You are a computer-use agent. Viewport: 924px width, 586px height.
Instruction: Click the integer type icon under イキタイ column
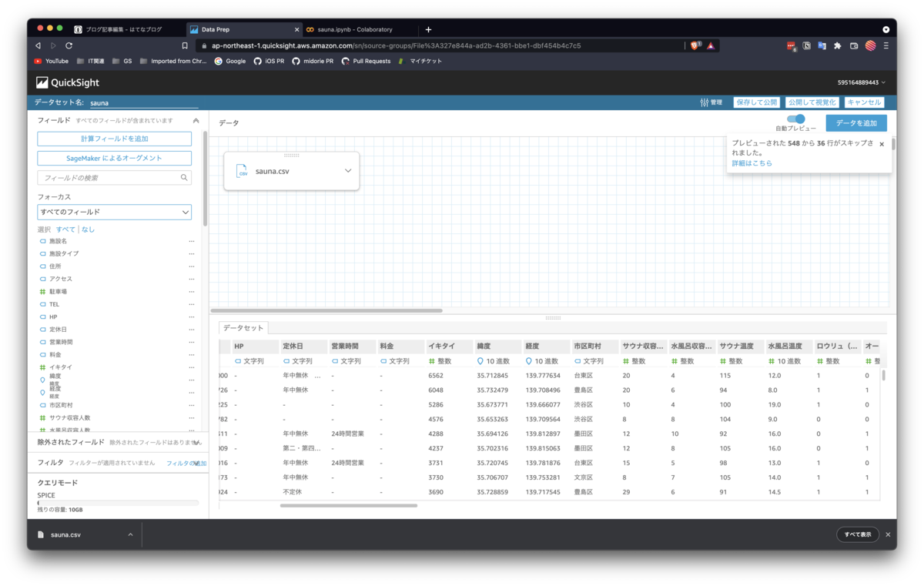[431, 360]
